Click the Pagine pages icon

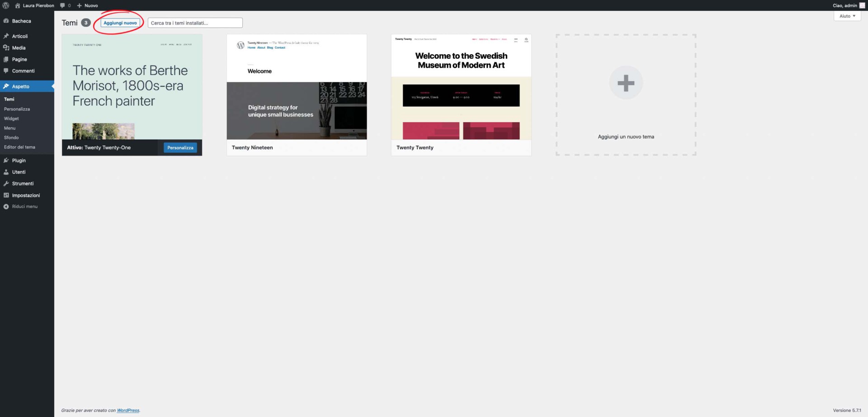click(x=6, y=59)
